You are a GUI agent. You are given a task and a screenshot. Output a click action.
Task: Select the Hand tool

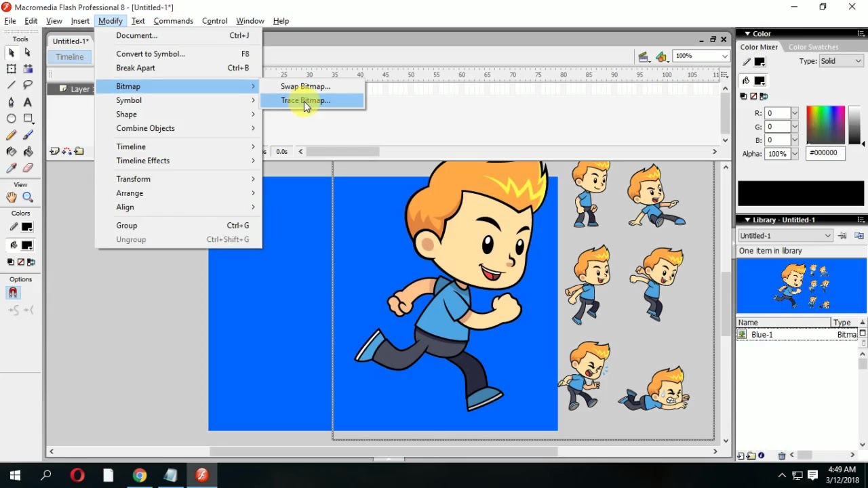[x=12, y=197]
